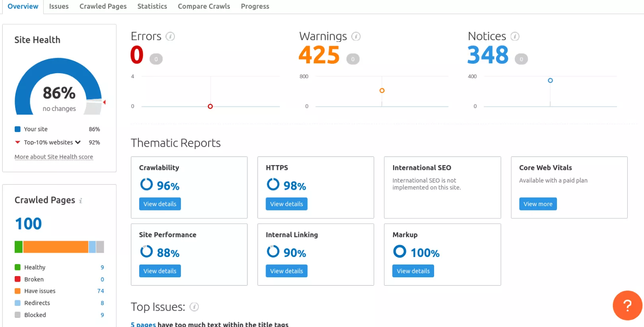Open the Progress tab
644x327 pixels.
tap(255, 6)
